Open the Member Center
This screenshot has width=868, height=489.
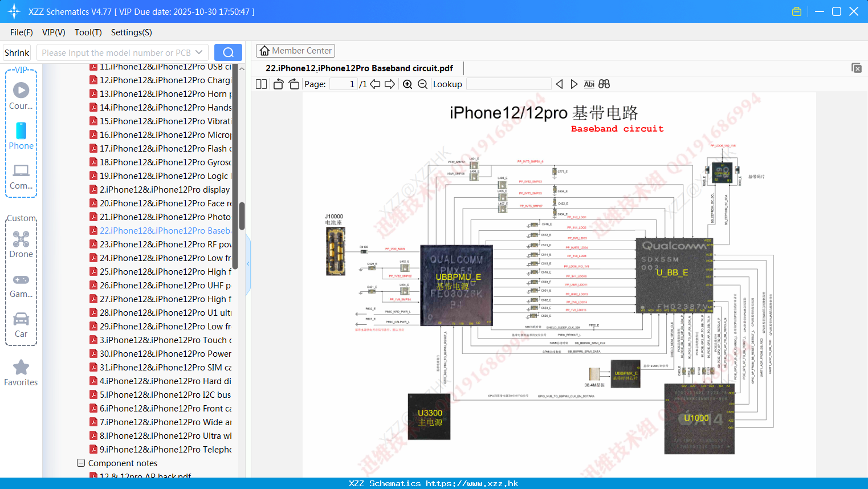coord(295,50)
